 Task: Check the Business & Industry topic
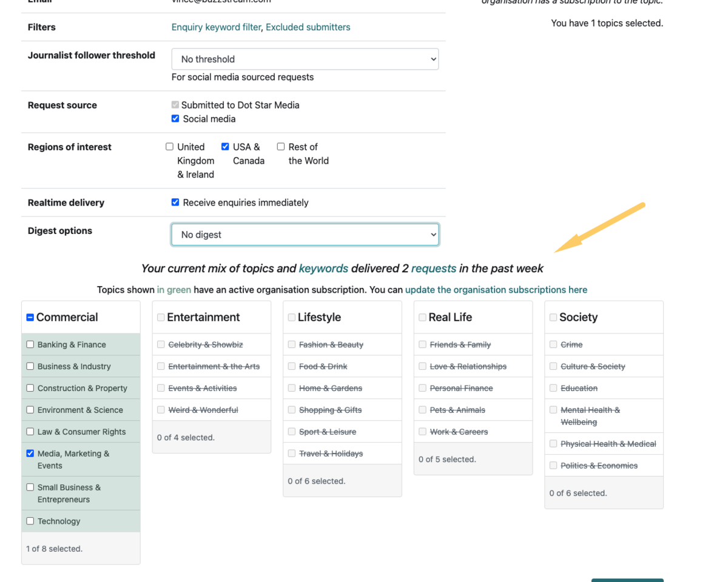click(x=30, y=366)
